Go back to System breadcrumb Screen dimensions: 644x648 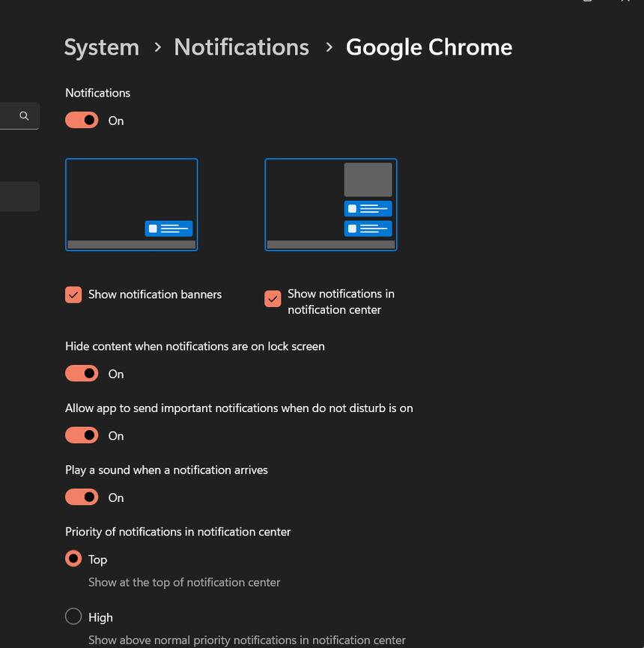pyautogui.click(x=102, y=47)
